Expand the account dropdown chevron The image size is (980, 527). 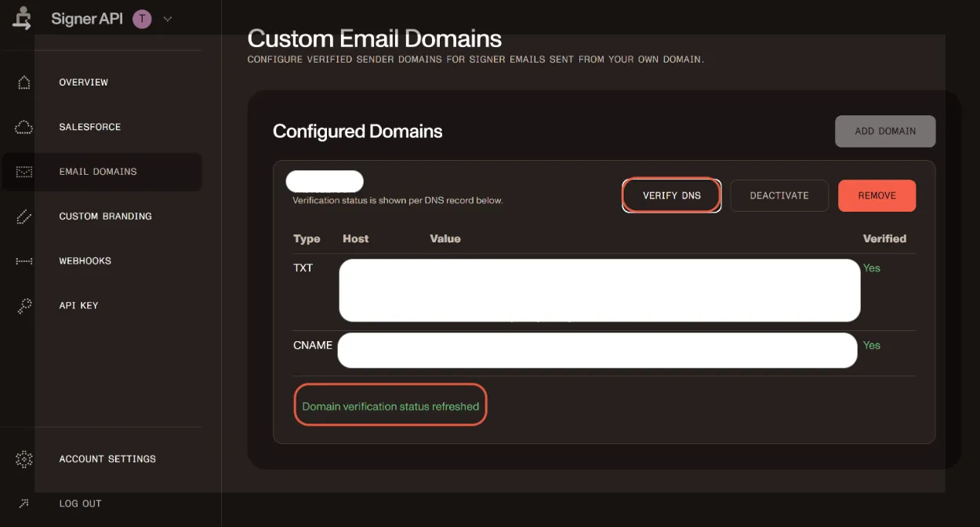click(167, 19)
